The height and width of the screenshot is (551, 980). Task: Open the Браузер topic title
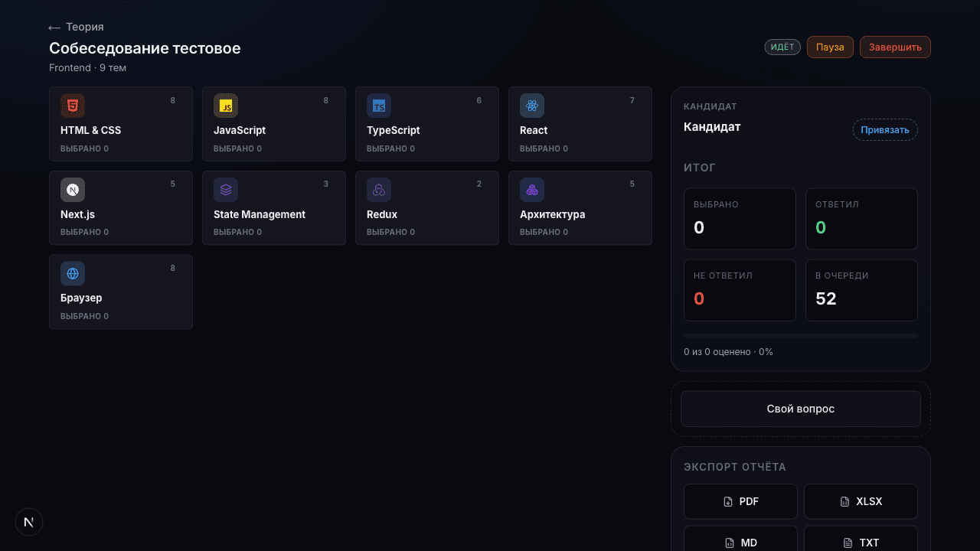(81, 298)
